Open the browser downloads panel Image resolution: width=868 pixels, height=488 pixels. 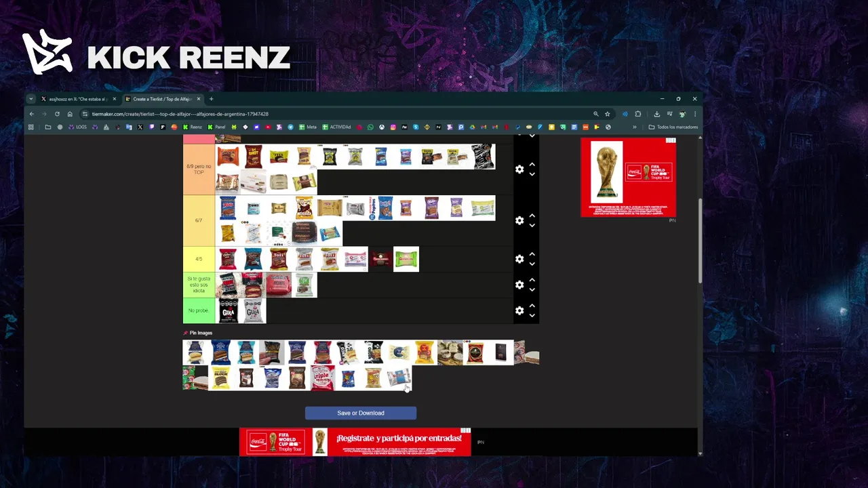coord(656,114)
